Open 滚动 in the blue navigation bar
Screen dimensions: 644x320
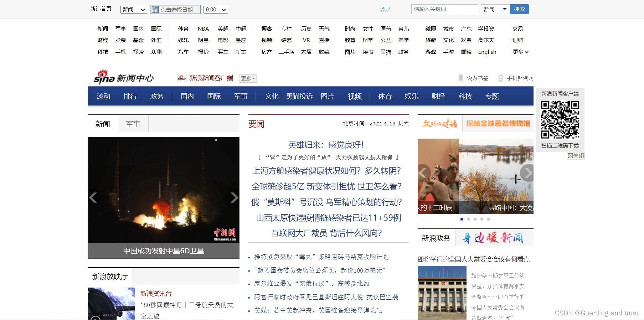pos(103,96)
